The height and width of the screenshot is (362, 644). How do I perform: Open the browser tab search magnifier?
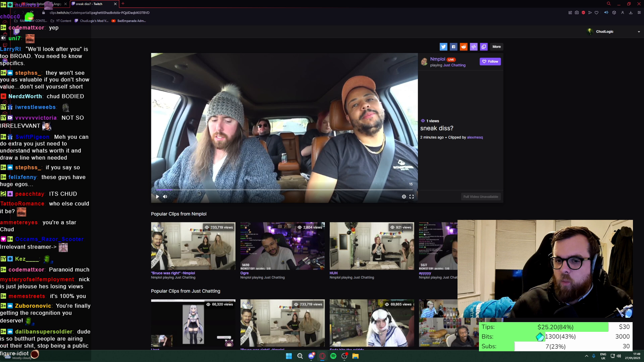pos(609,4)
